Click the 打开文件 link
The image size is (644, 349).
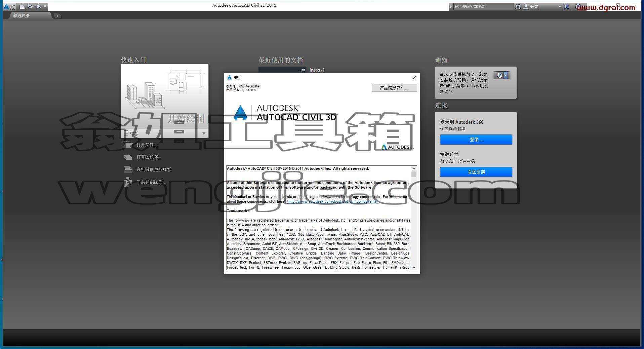pos(147,145)
